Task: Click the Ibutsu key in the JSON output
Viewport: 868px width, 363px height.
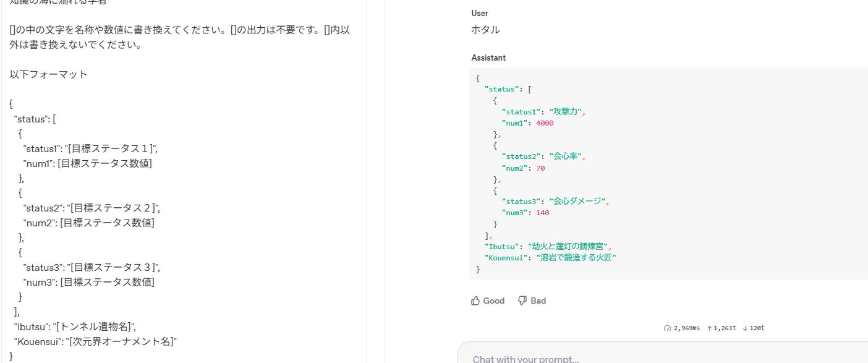Action: (501, 246)
